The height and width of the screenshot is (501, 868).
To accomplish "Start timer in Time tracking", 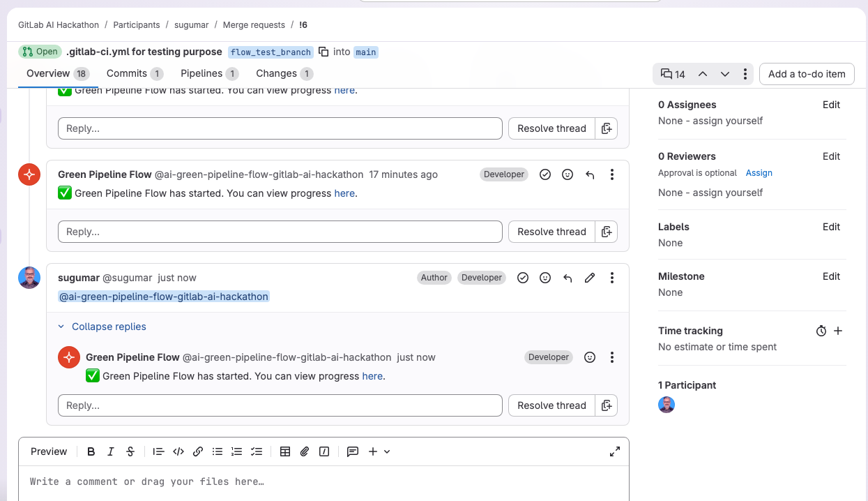I will pyautogui.click(x=821, y=331).
